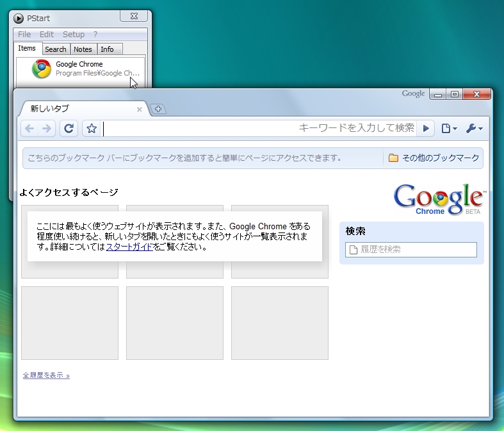Open PStart Setup menu
Viewport: 504px width, 431px height.
(x=74, y=35)
